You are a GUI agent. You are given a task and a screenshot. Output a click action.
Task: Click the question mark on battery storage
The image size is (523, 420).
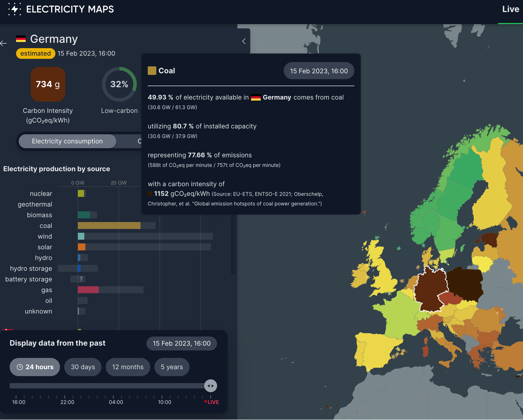81,279
